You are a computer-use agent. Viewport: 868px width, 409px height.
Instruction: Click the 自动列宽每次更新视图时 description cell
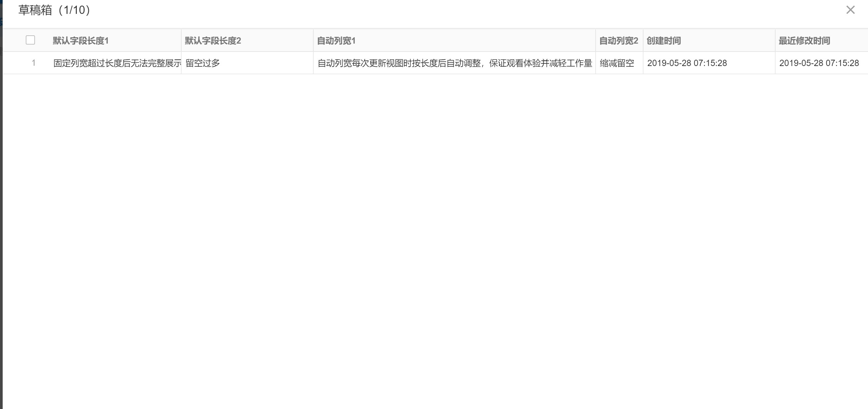point(454,63)
